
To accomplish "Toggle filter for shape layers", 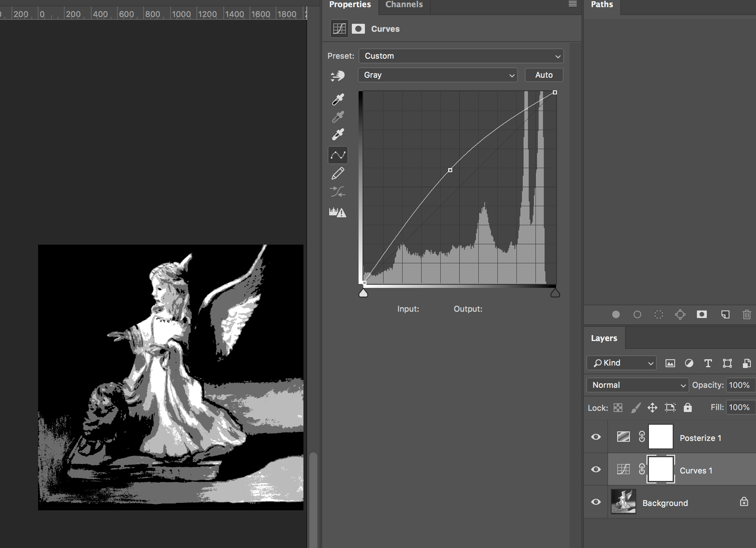I will tap(727, 363).
